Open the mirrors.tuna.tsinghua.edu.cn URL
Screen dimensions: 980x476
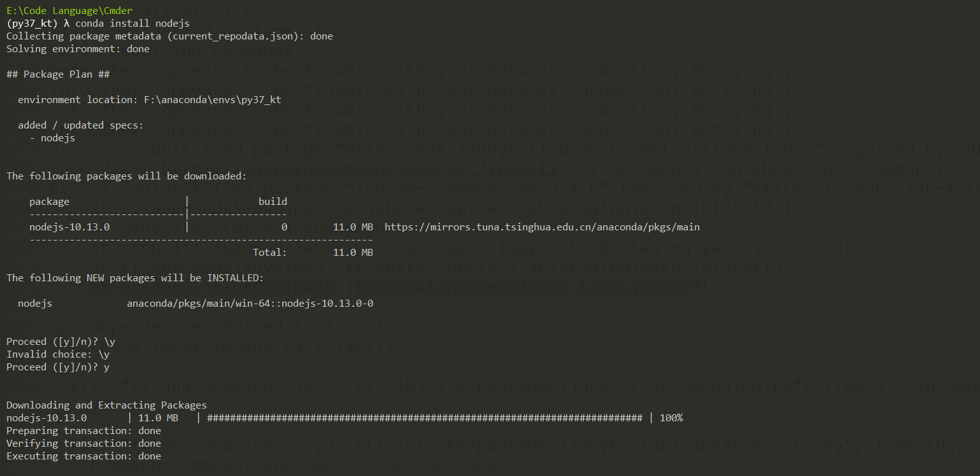[x=542, y=227]
